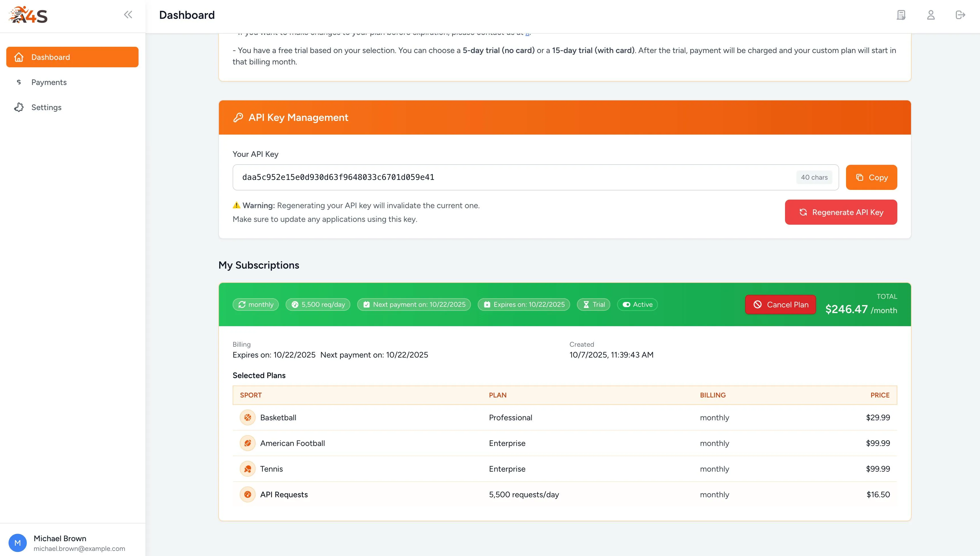Click the Cancel Plan button

(780, 304)
